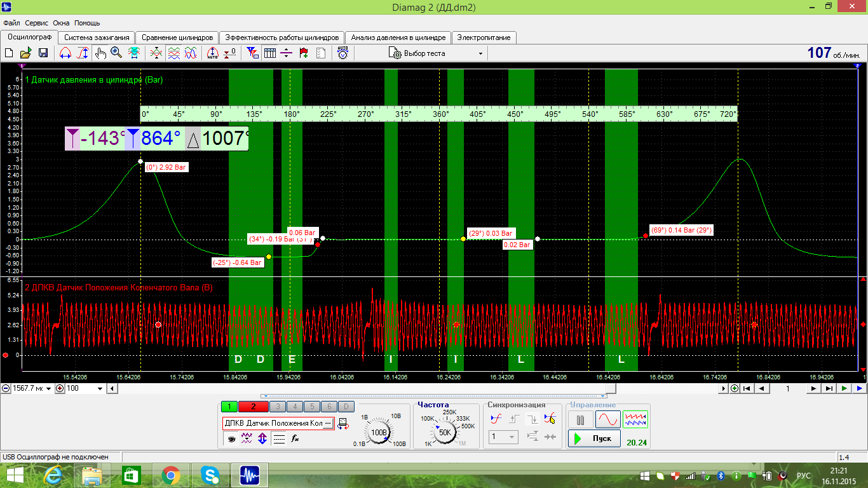Select the multi-waveform recorder mode
The image size is (868, 488).
click(635, 419)
